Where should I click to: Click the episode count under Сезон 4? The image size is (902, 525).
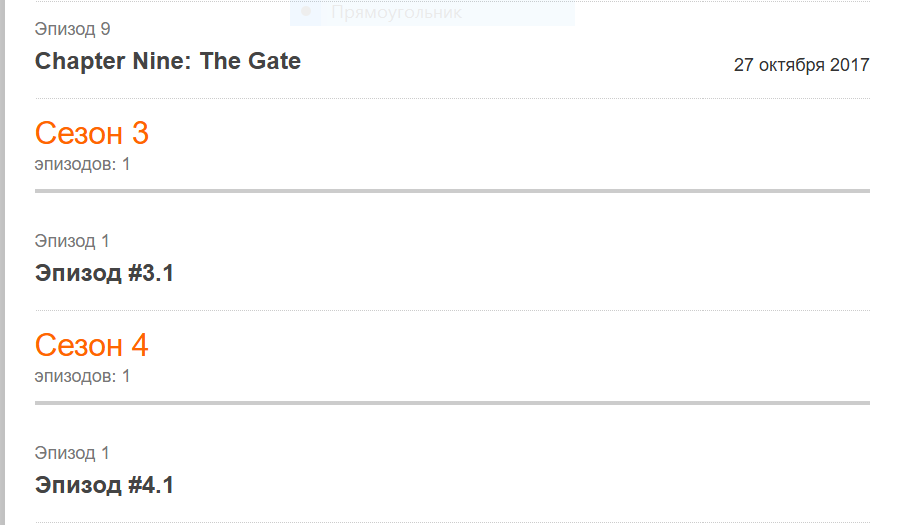click(x=82, y=376)
